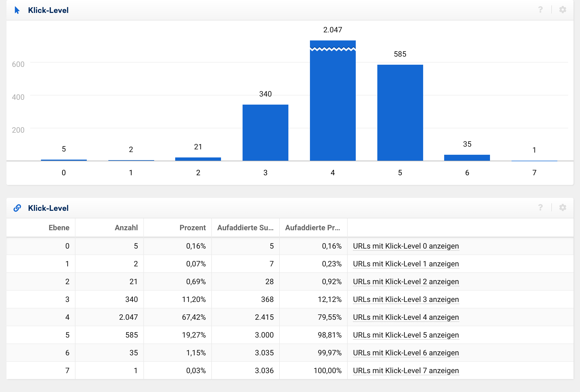Open URLs mit Klick-Level 4 anzeigen link
Image resolution: width=580 pixels, height=392 pixels.
pos(406,317)
